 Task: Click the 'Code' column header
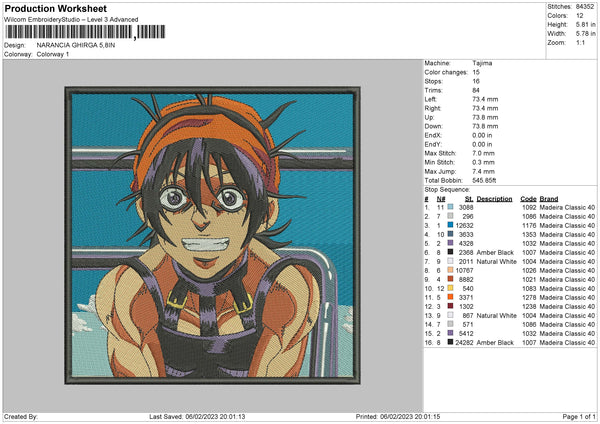coord(528,199)
